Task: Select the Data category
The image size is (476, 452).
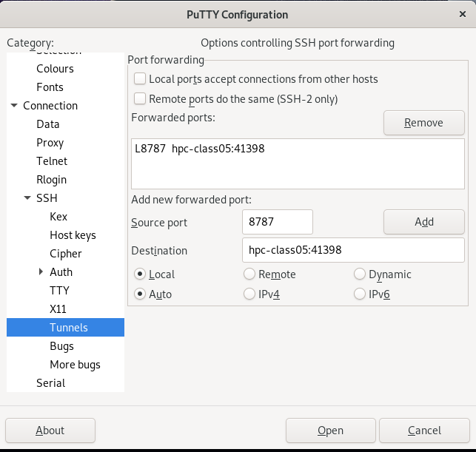Action: tap(47, 124)
